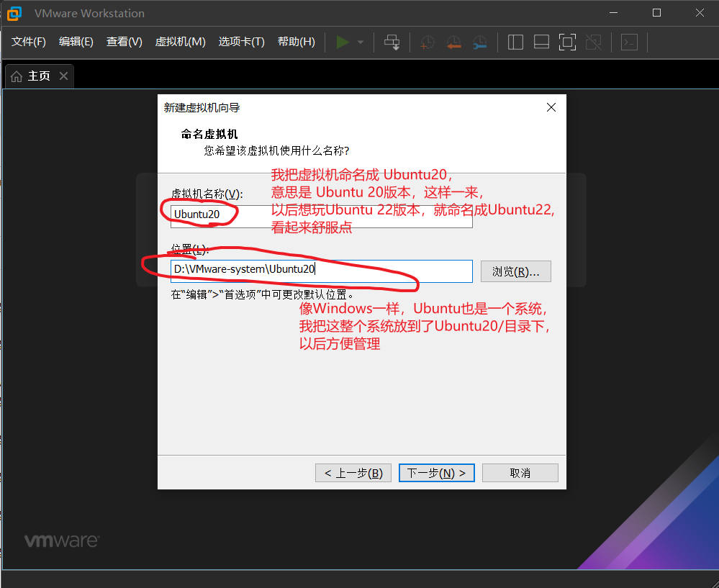Click the Unity mode toolbar icon
The height and width of the screenshot is (588, 719).
(x=593, y=42)
